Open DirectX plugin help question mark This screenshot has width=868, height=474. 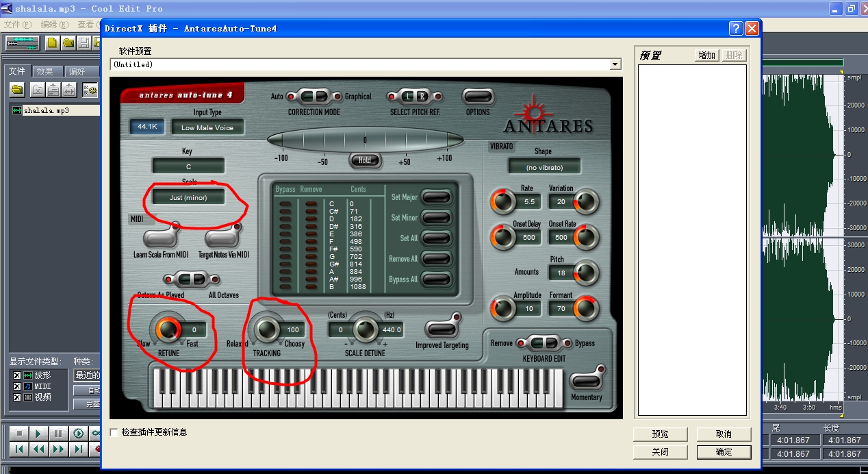pos(736,28)
